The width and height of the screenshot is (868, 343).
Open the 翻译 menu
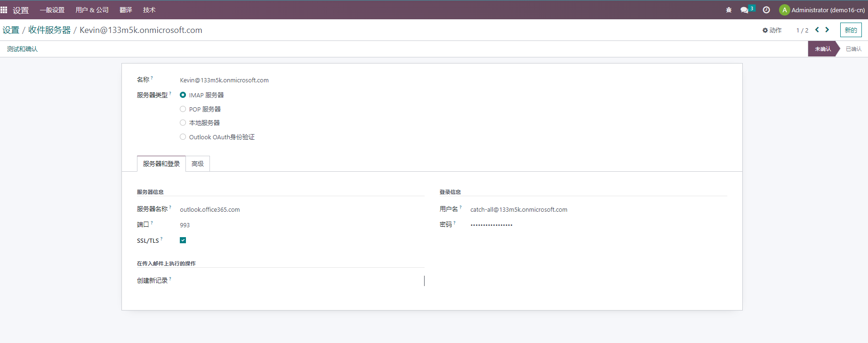pyautogui.click(x=126, y=10)
